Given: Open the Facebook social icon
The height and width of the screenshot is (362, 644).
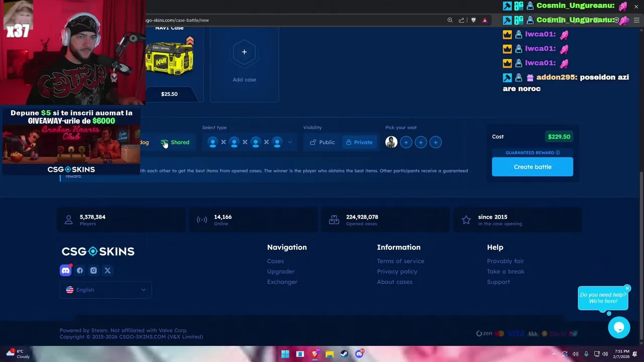Looking at the screenshot, I should (79, 270).
